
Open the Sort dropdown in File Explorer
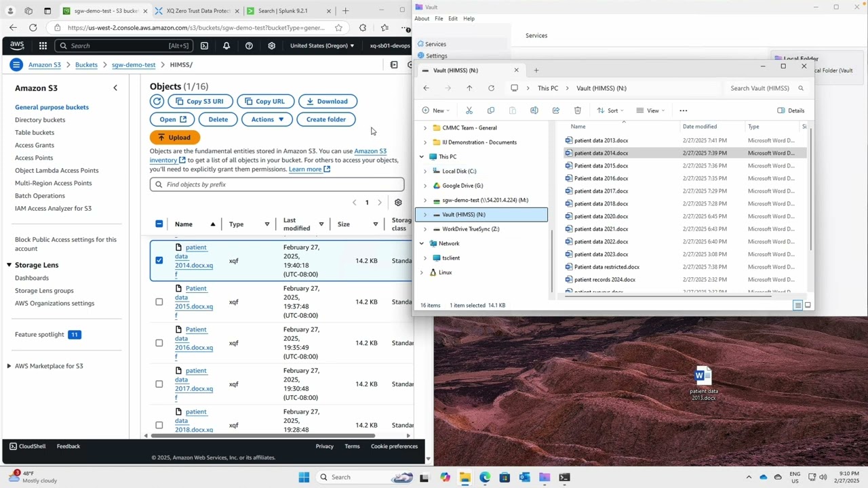pyautogui.click(x=611, y=110)
